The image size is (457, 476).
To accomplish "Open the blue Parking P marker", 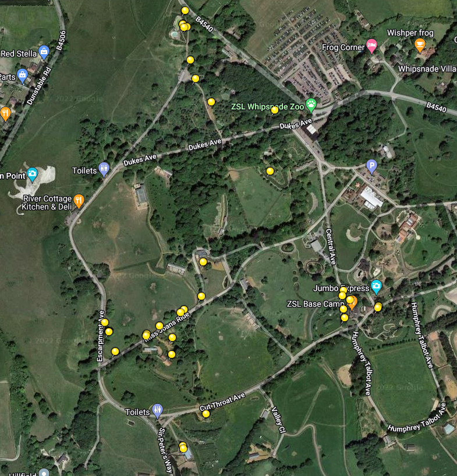I will tap(371, 166).
